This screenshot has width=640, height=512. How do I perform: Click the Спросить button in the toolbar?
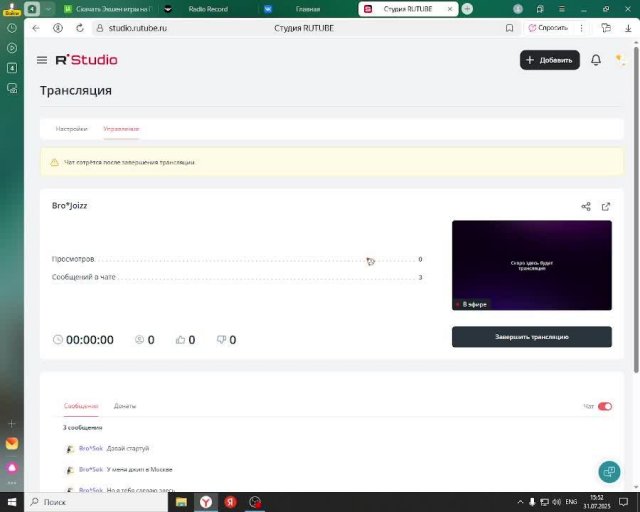click(548, 28)
